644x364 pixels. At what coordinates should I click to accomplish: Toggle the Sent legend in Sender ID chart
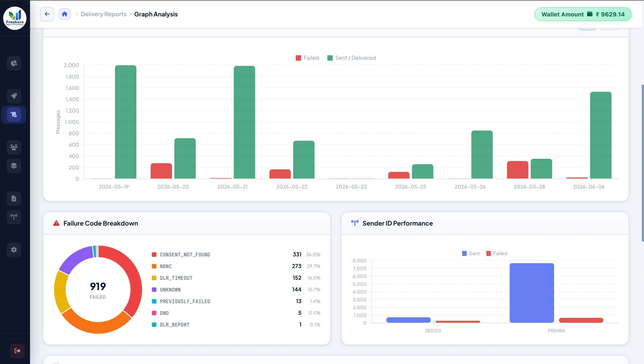(x=471, y=253)
